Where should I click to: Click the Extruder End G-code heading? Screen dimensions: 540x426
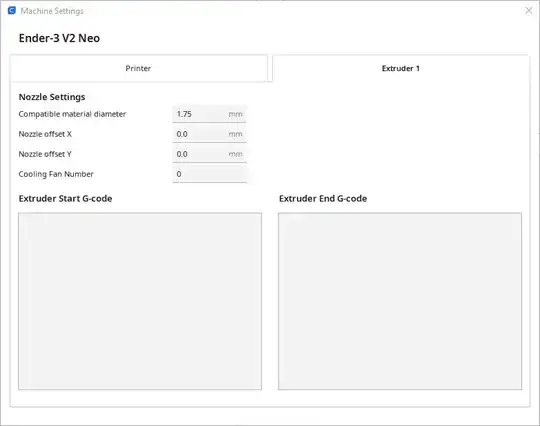pyautogui.click(x=323, y=198)
